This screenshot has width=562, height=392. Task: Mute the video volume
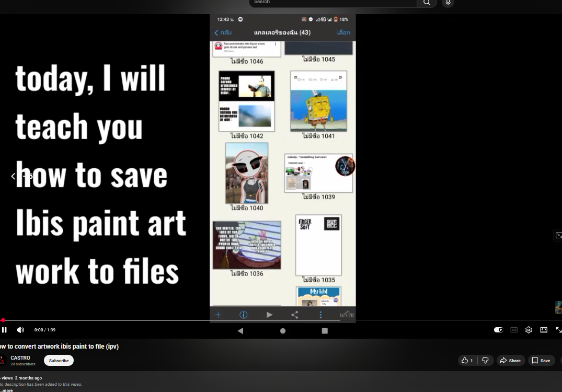(20, 330)
